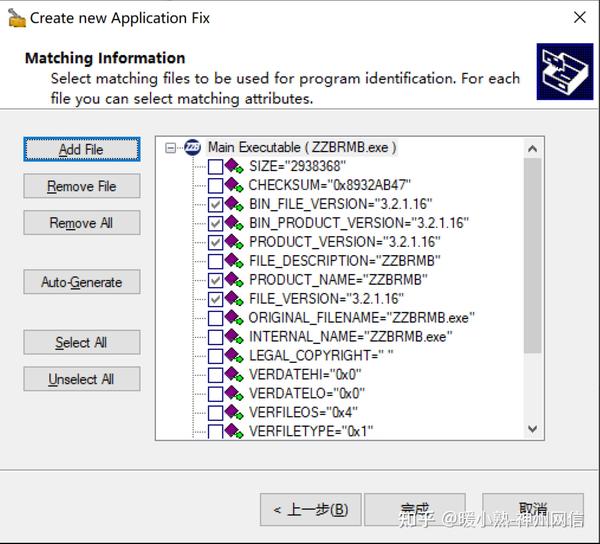
Task: Check the INTERNAL_NAME checkbox
Action: point(215,337)
